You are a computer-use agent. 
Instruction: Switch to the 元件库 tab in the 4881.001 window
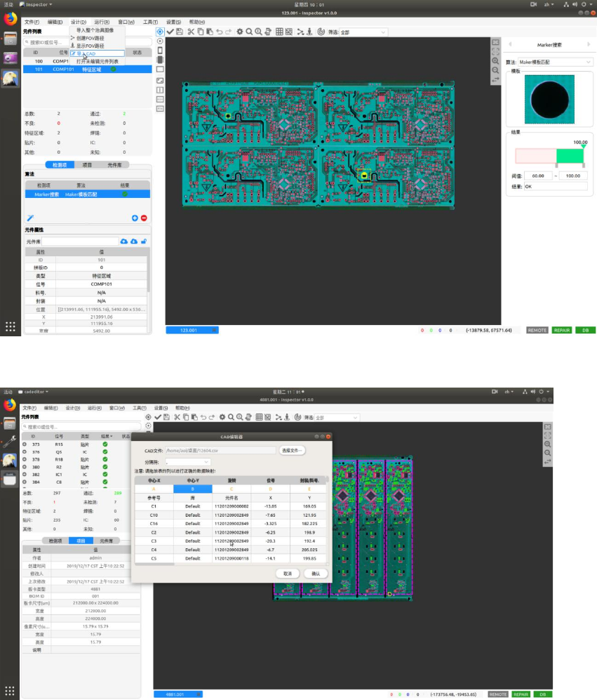click(x=106, y=541)
